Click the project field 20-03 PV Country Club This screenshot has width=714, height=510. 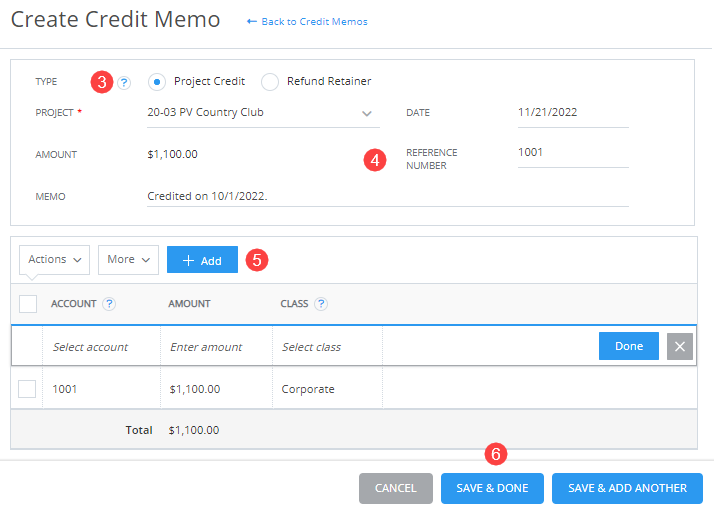[263, 113]
